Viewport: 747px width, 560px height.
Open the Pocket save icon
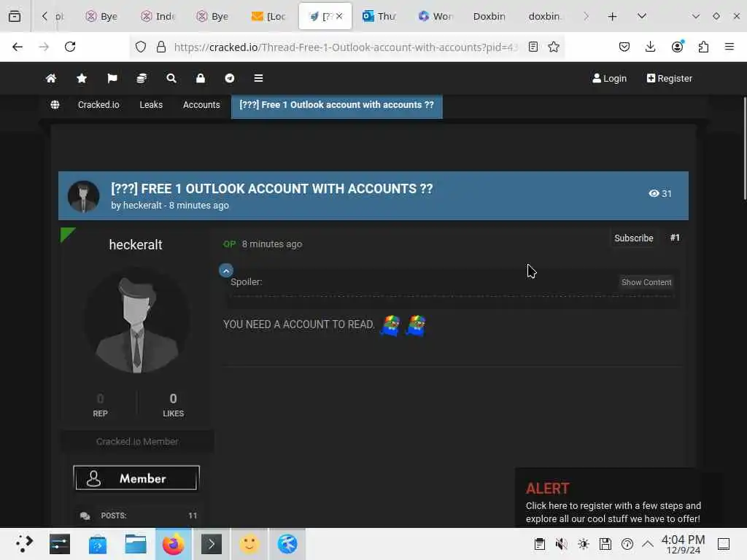[x=624, y=47]
